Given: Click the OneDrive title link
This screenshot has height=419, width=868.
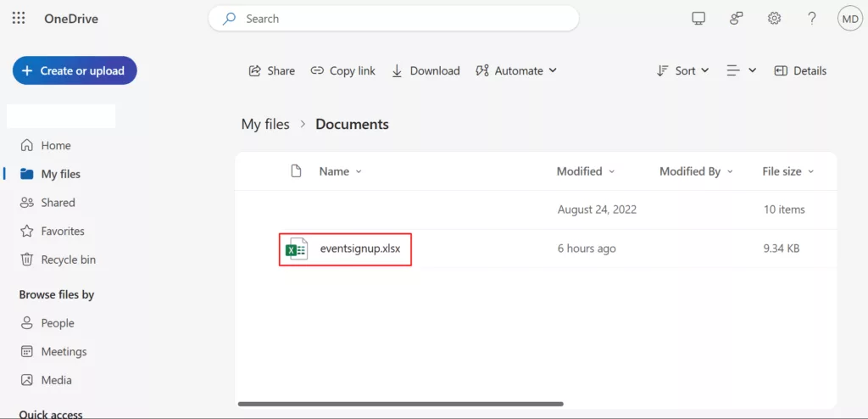Looking at the screenshot, I should click(71, 19).
